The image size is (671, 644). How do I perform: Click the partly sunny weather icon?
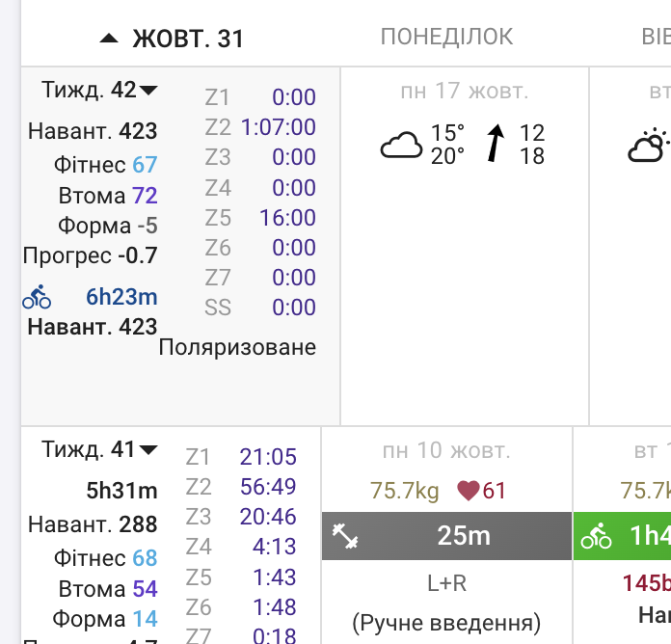[x=648, y=145]
